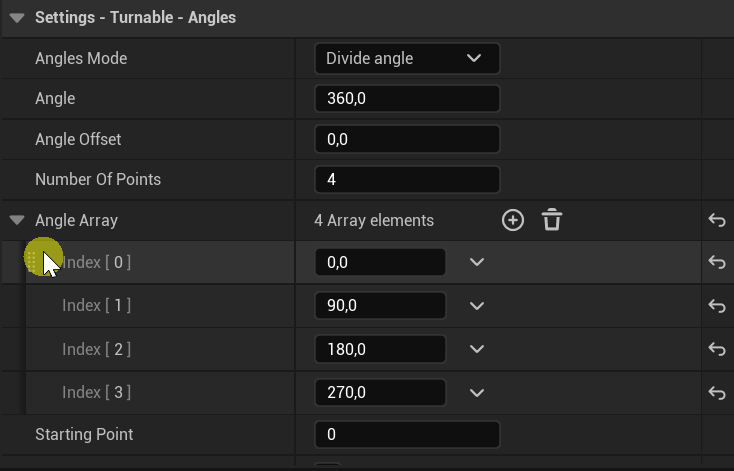Open Index 0 element options chevron
Viewport: 734px width, 471px height.
point(477,262)
